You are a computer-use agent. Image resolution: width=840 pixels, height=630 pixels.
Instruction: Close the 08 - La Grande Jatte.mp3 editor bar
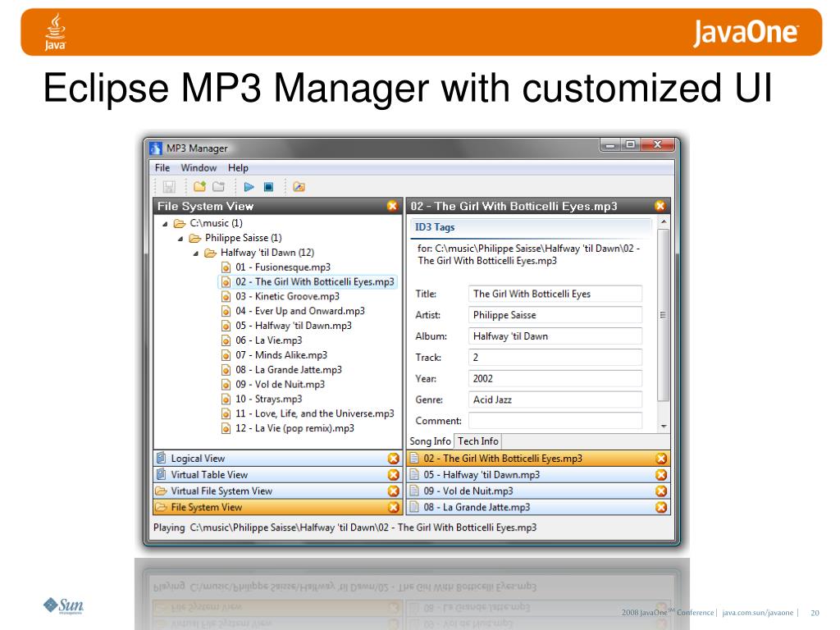[661, 507]
